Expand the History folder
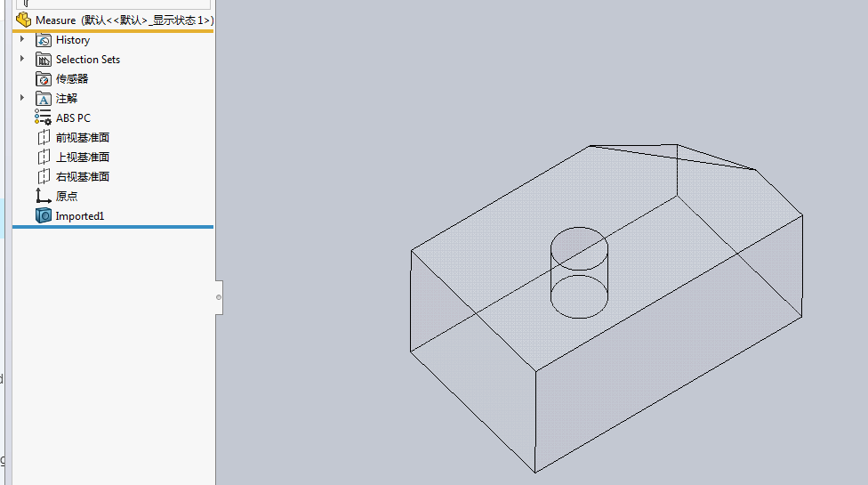 point(22,39)
